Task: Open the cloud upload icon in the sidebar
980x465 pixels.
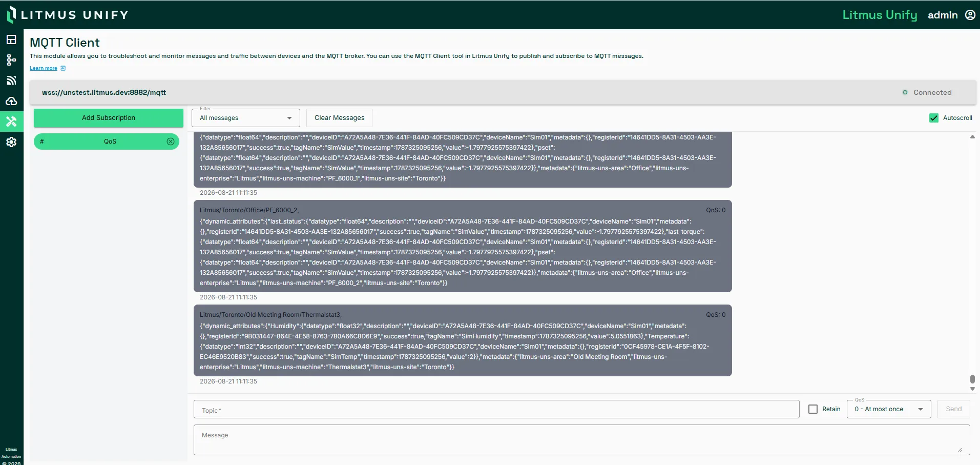Action: click(11, 101)
